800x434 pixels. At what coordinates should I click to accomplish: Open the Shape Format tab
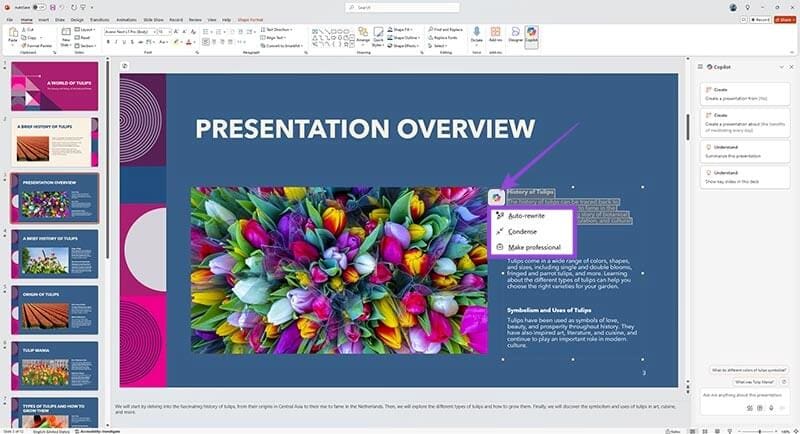[250, 19]
